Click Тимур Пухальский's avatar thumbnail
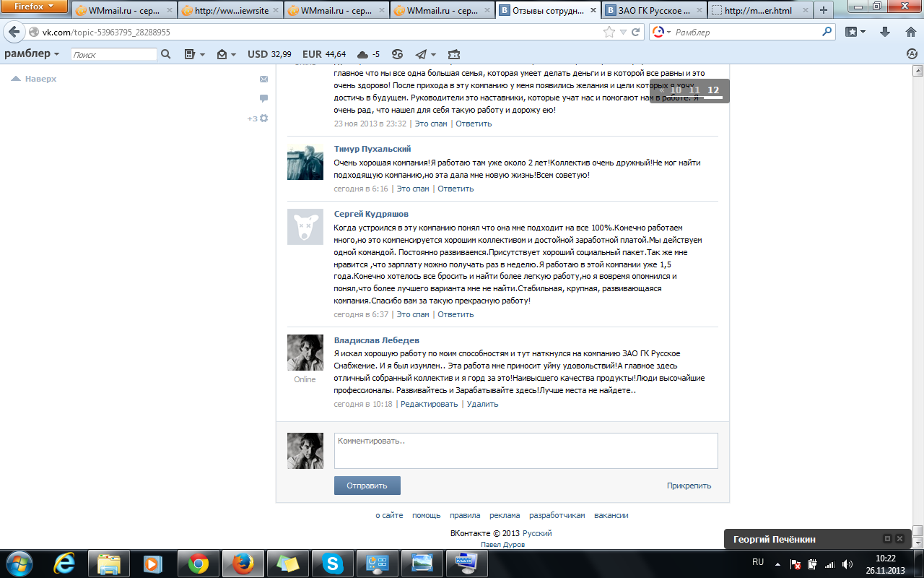 pos(305,162)
